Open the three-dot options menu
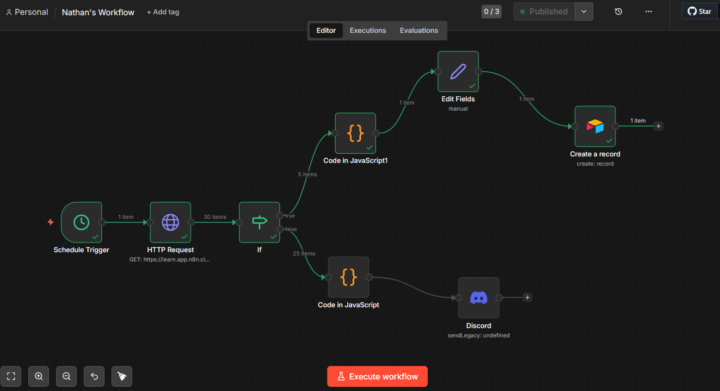Screen dimensions: 720x391 648,11
